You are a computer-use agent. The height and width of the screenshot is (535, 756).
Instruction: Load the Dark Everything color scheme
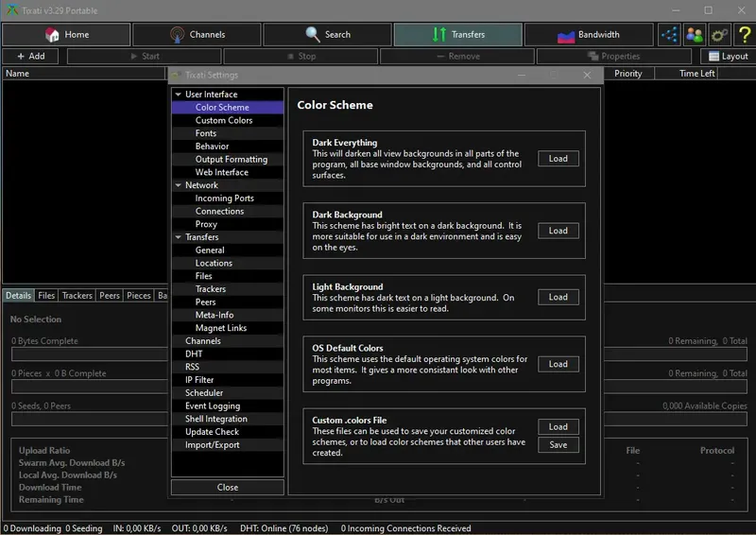[x=558, y=159]
